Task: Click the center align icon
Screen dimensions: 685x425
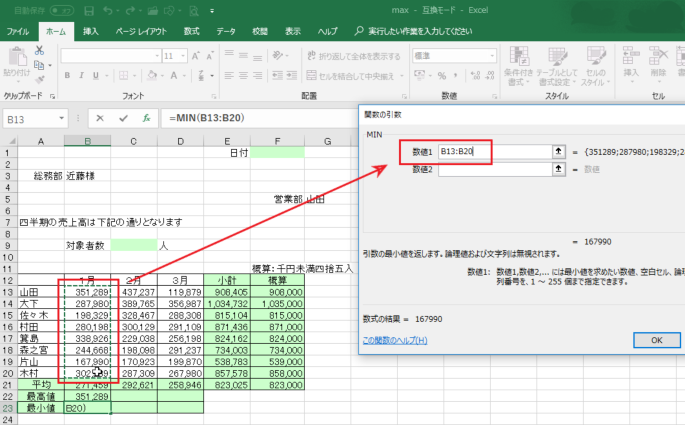Action: [243, 76]
